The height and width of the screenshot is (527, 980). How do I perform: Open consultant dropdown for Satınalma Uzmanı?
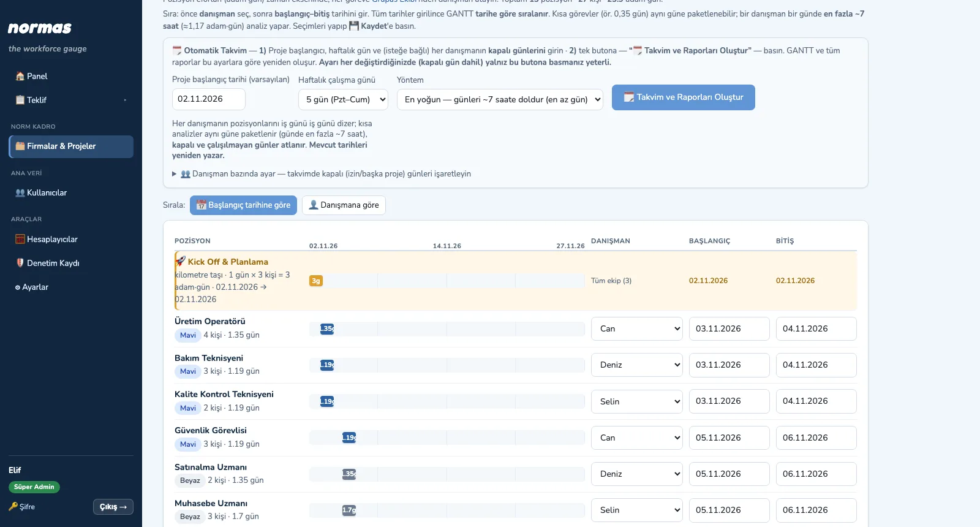[637, 474]
